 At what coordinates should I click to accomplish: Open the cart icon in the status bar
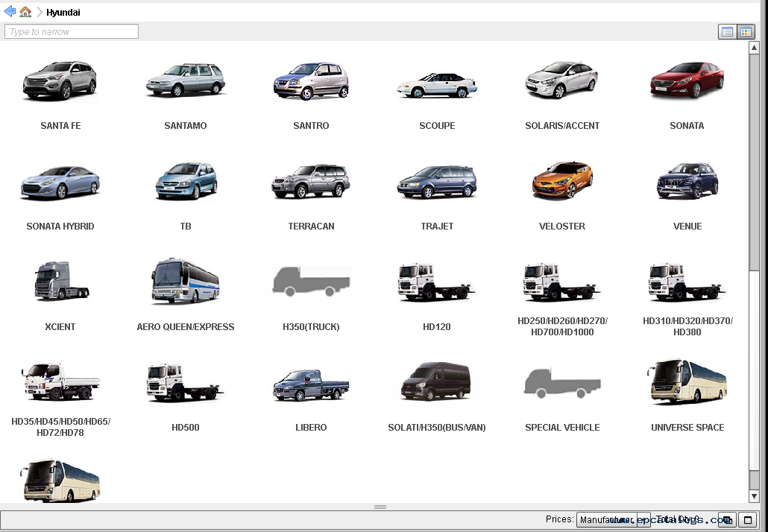pyautogui.click(x=727, y=519)
